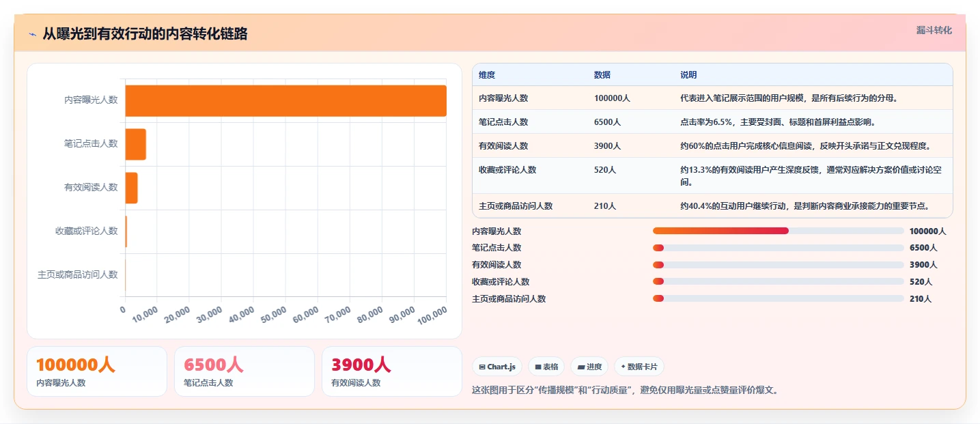Click the 代表进入笔记展示范围 description cell
980x424 pixels.
pos(813,98)
